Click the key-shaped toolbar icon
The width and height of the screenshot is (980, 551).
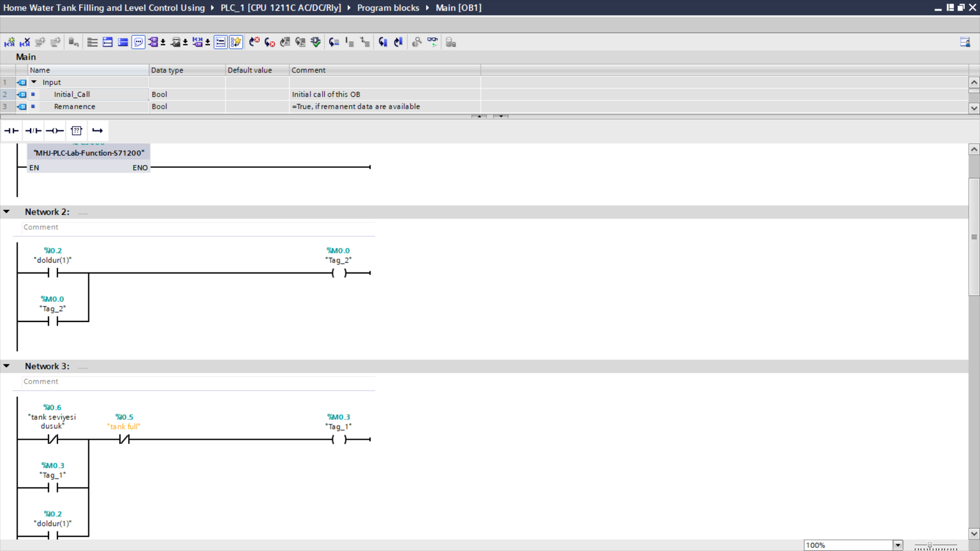[x=417, y=42]
